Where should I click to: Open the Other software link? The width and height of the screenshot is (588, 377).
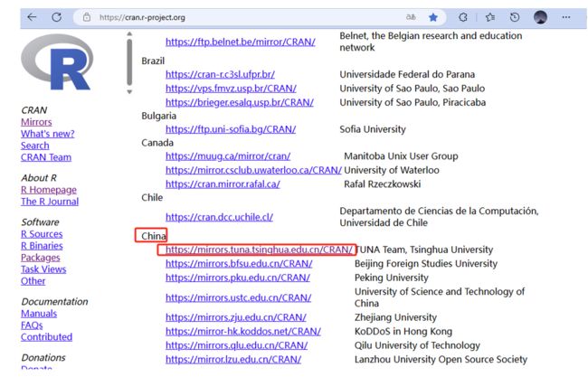click(33, 281)
